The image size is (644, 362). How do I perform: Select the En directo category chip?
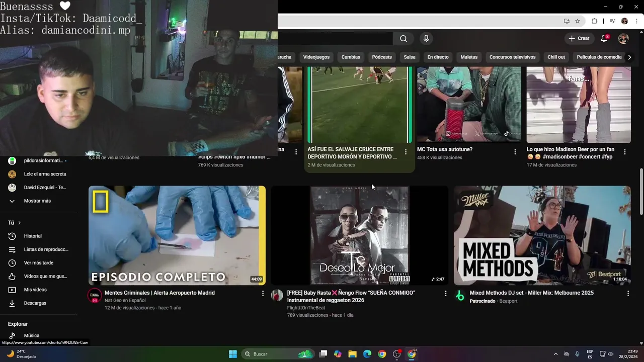[438, 57]
